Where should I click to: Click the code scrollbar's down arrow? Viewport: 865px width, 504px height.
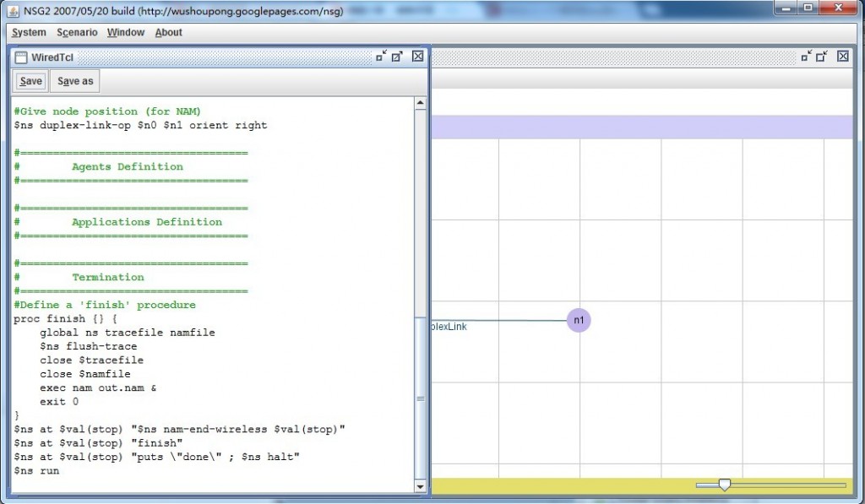pos(421,486)
